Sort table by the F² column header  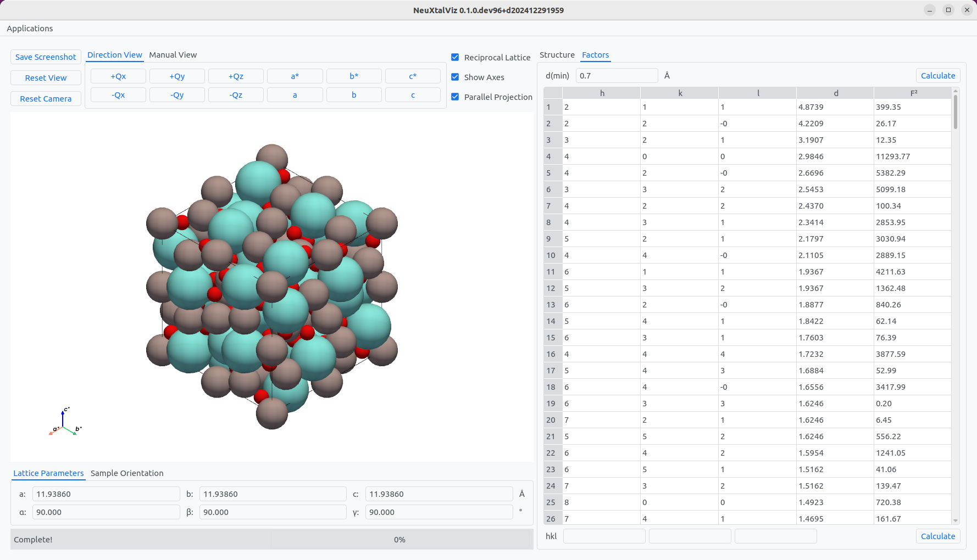(x=913, y=93)
